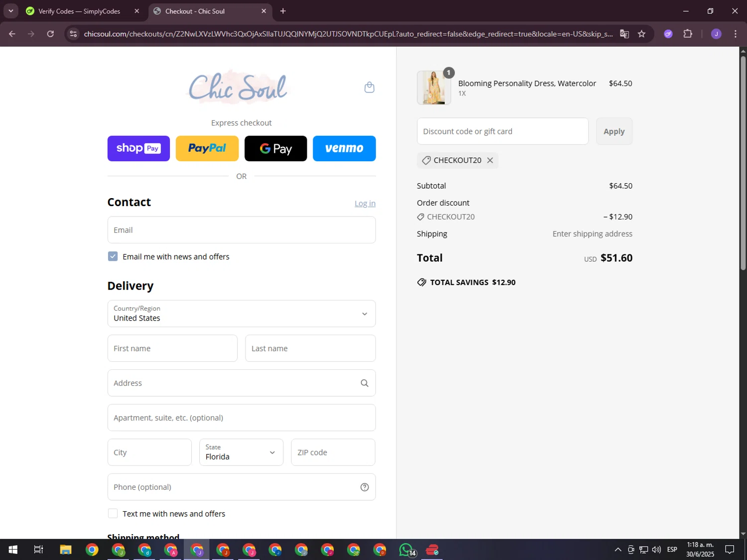
Task: Click the Total $51.60 amount
Action: coord(617,258)
